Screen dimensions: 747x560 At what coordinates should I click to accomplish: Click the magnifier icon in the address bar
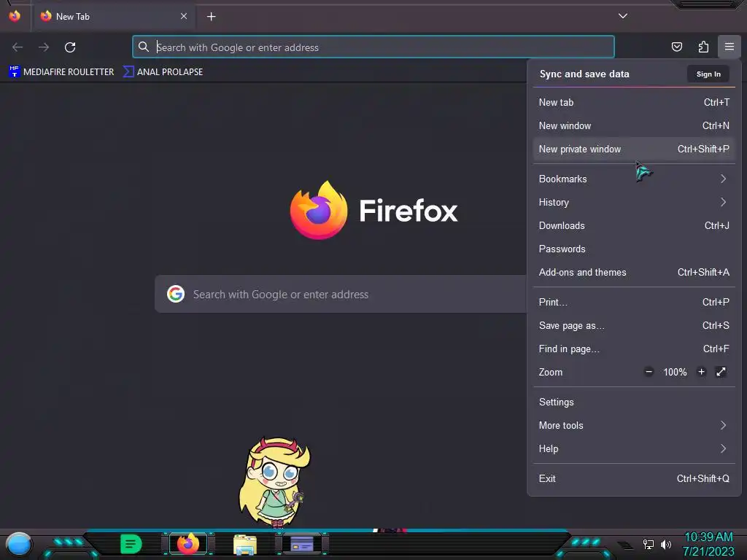(144, 47)
